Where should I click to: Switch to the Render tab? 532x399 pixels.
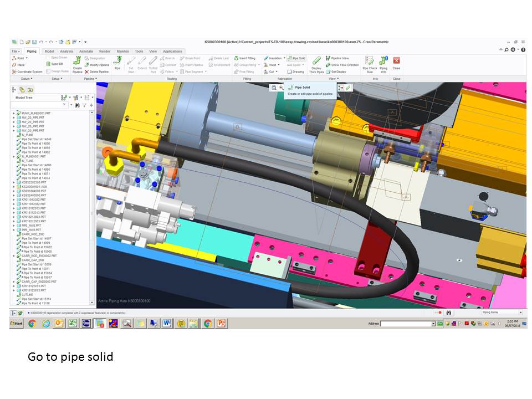point(105,51)
